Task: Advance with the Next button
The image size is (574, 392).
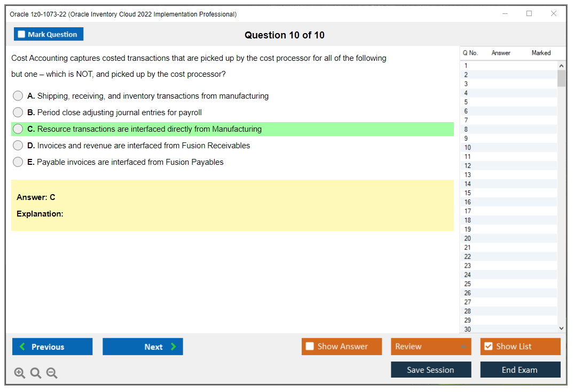Action: click(x=143, y=346)
